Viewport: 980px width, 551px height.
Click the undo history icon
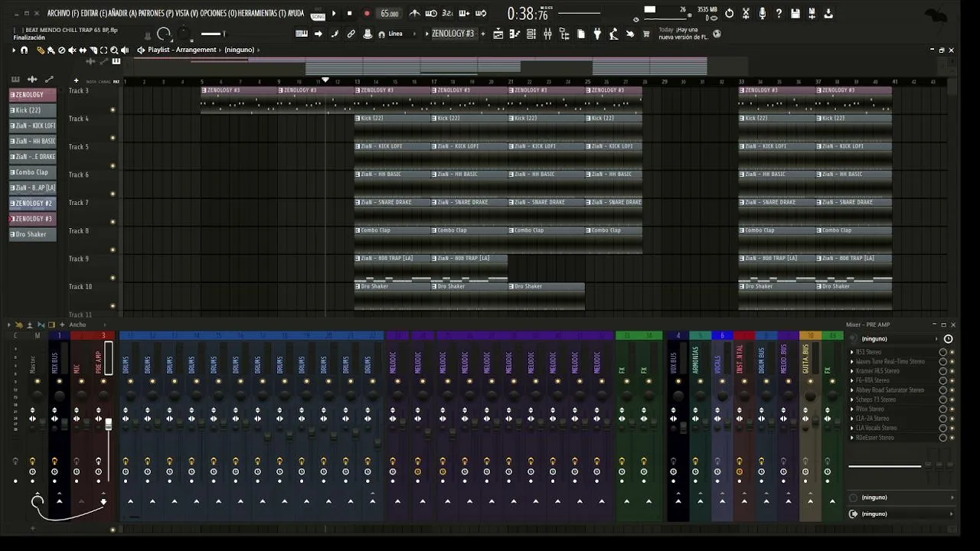[729, 13]
